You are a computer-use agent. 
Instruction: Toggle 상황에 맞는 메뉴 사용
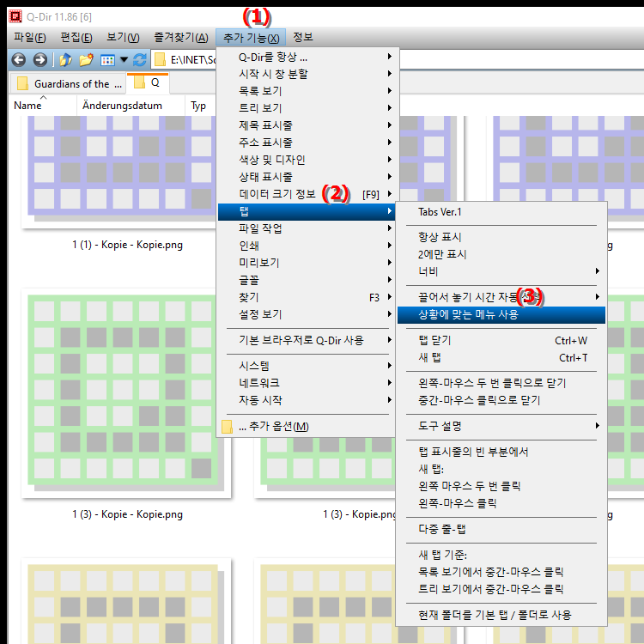501,315
